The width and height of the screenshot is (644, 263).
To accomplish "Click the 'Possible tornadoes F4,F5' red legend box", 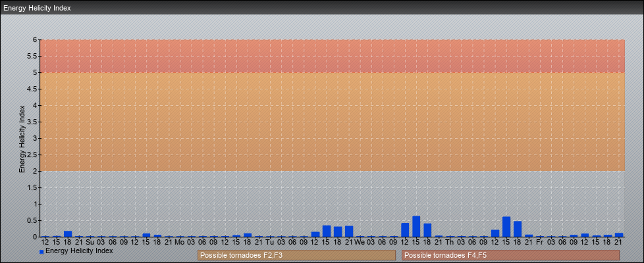I will pyautogui.click(x=510, y=255).
